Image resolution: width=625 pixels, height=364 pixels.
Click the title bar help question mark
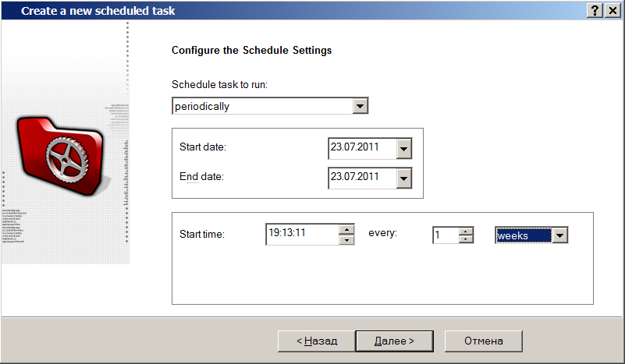(x=595, y=10)
